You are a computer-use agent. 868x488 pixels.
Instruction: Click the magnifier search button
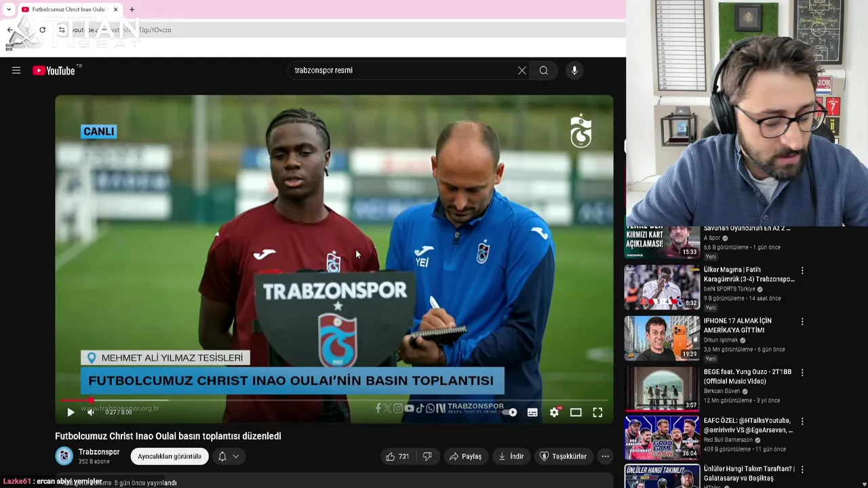tap(544, 70)
